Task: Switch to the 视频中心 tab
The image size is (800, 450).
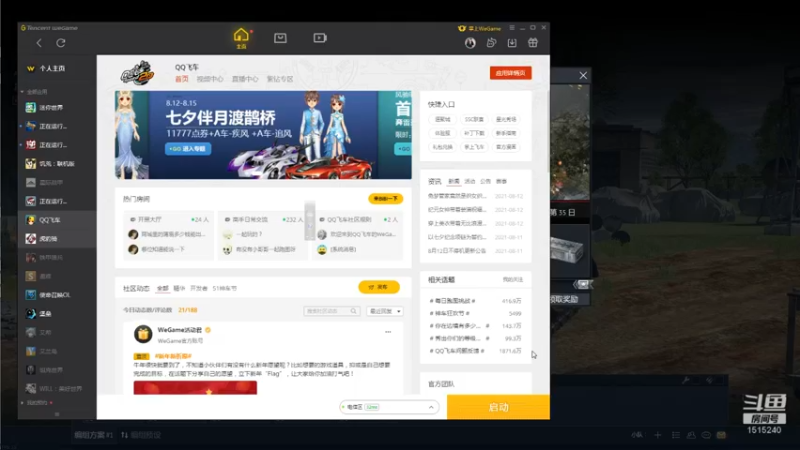Action: pos(210,79)
